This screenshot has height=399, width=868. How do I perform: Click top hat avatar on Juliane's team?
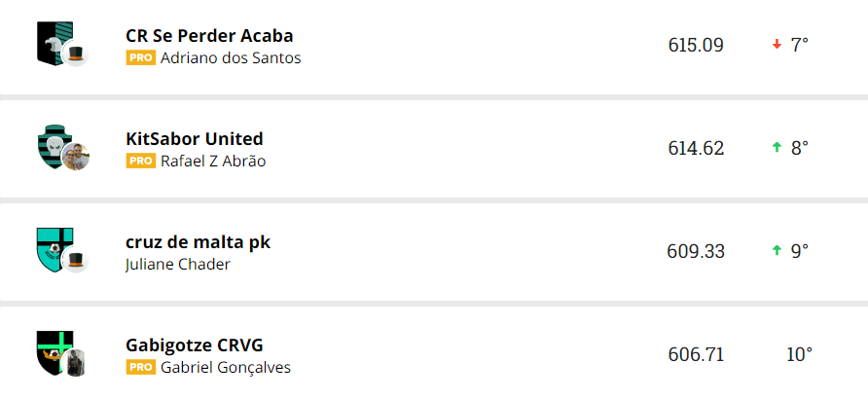point(76,261)
